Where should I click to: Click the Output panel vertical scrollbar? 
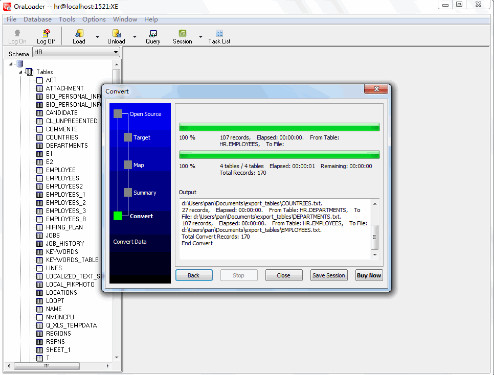tap(375, 229)
